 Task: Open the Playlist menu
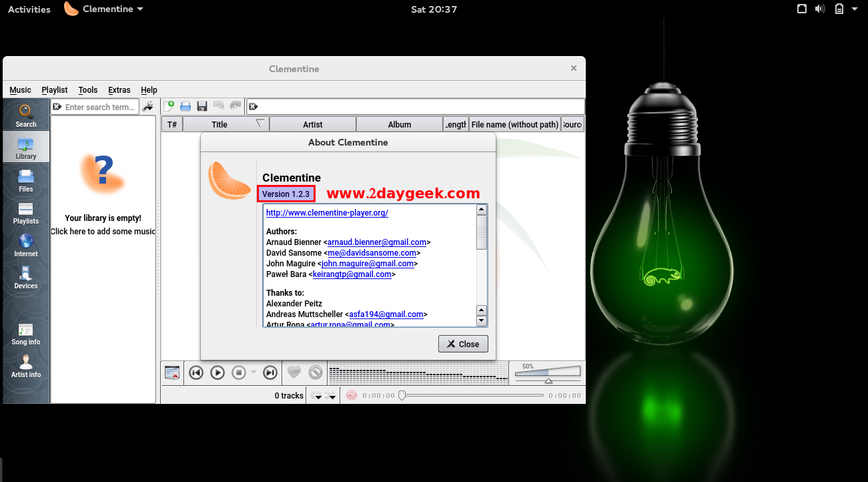pyautogui.click(x=55, y=90)
